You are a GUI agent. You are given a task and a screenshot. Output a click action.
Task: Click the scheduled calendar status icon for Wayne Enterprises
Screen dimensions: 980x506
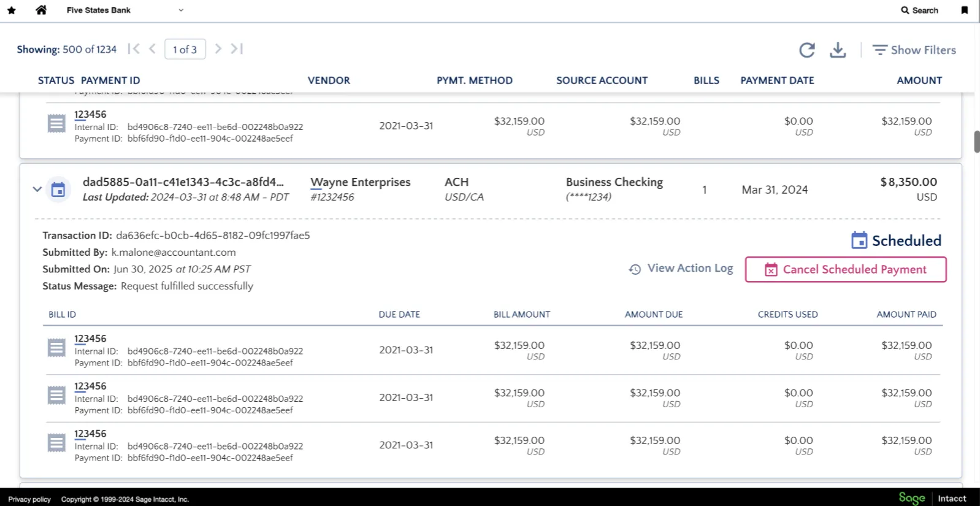pyautogui.click(x=58, y=190)
